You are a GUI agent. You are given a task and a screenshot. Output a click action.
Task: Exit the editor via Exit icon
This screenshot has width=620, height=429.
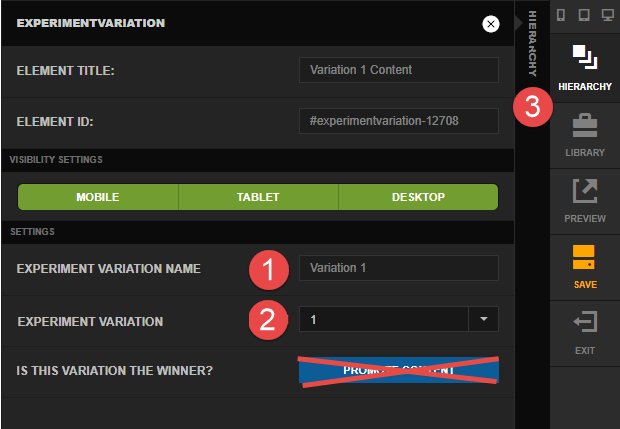pos(585,334)
